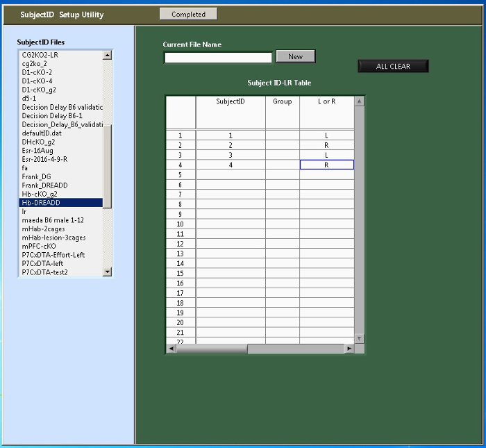Select maeda B6 male 1-12 file
This screenshot has height=448, width=486.
[x=61, y=220]
